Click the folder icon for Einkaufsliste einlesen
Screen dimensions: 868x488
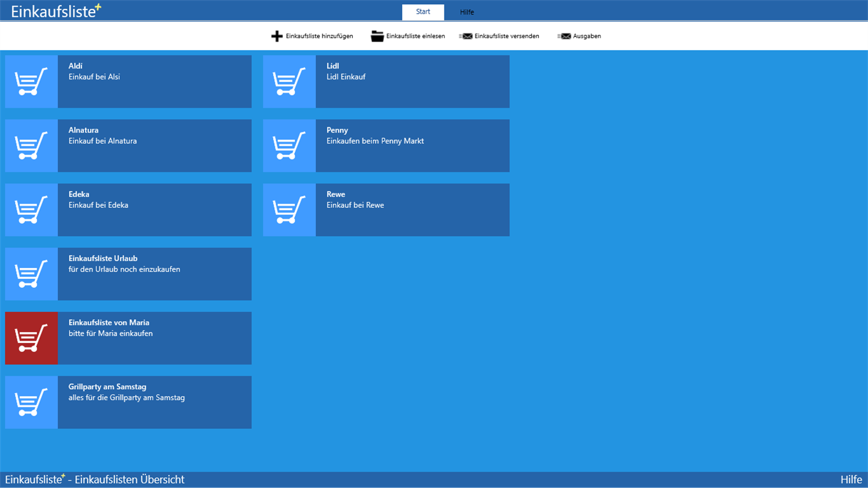point(377,36)
